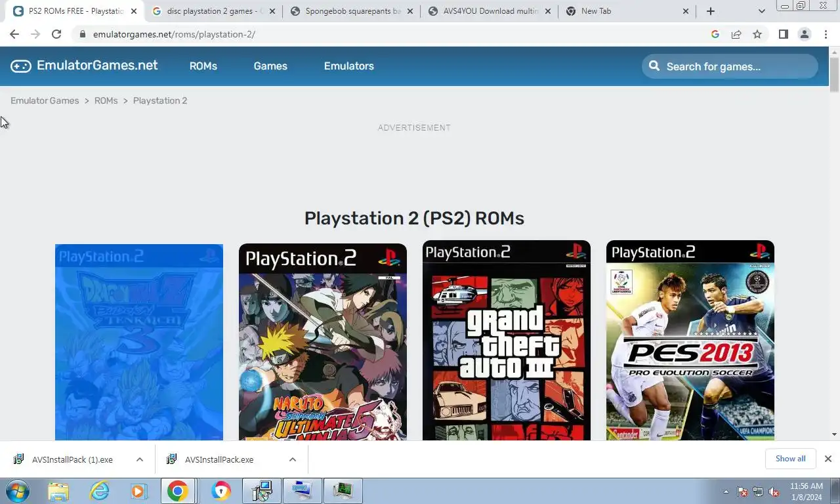Close the downloads bar
This screenshot has width=840, height=504.
[828, 459]
